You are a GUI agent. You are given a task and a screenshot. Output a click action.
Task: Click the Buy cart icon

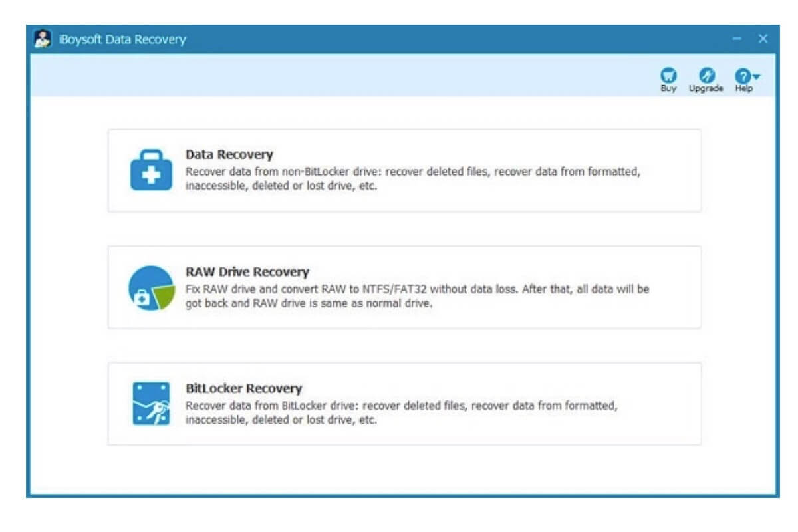pyautogui.click(x=668, y=75)
